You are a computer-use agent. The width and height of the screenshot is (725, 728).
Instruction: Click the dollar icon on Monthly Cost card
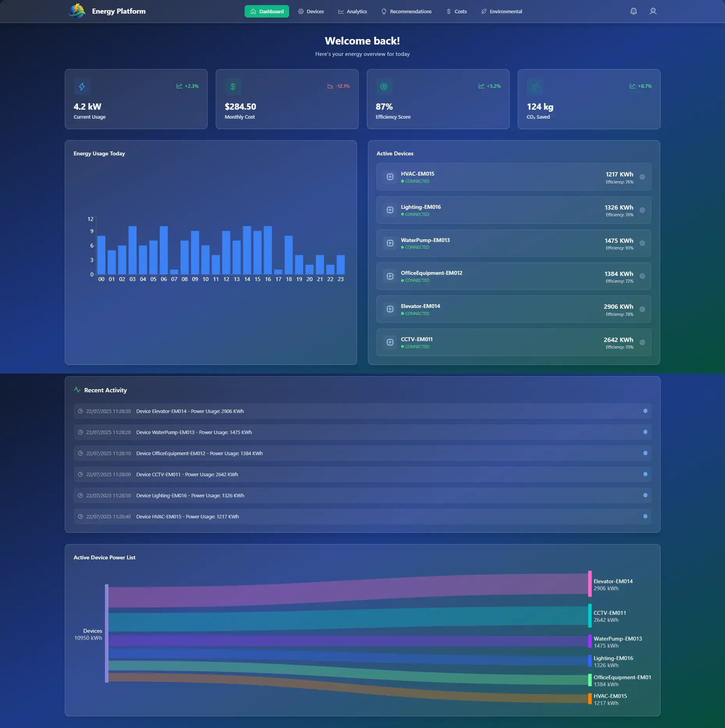pyautogui.click(x=233, y=87)
